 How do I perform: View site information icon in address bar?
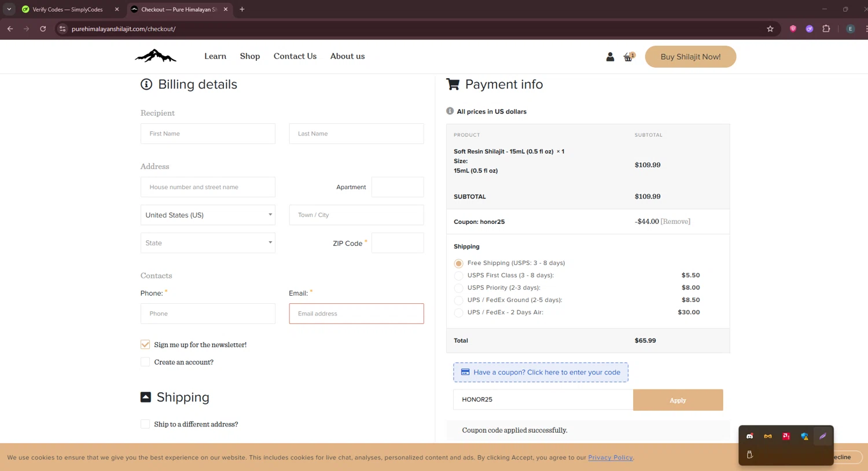(62, 29)
